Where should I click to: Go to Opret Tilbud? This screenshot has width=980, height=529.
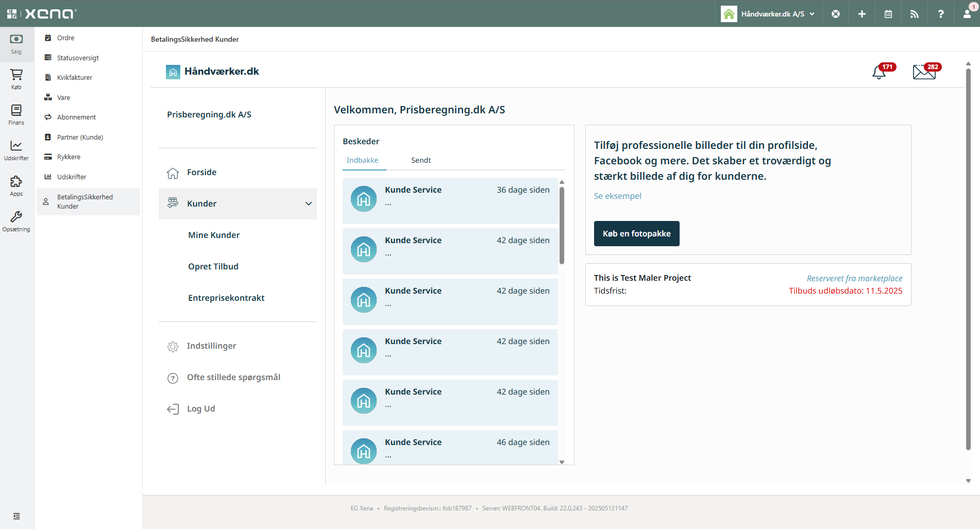coord(213,266)
